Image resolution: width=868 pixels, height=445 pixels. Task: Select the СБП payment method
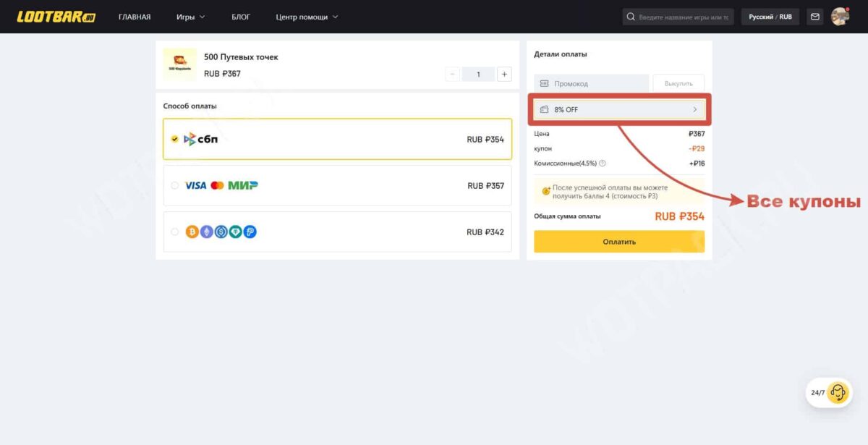(x=337, y=139)
